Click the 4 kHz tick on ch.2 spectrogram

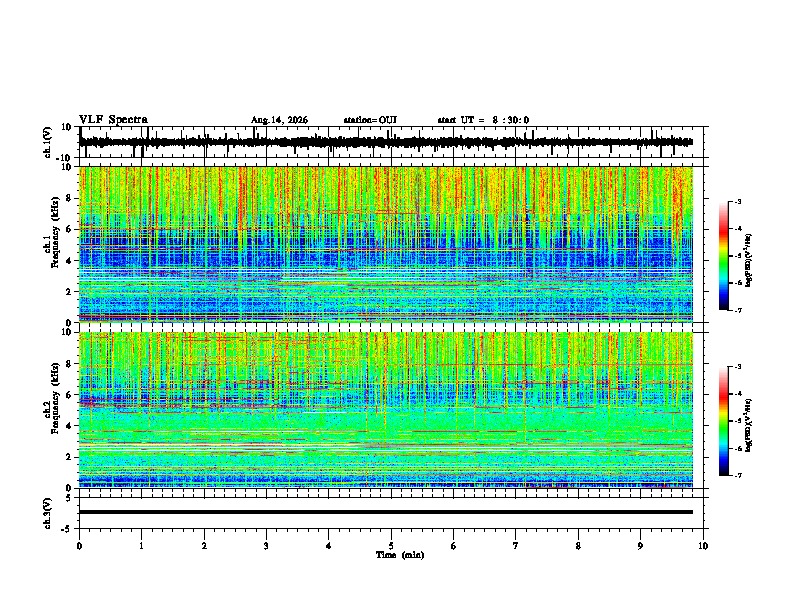69,426
